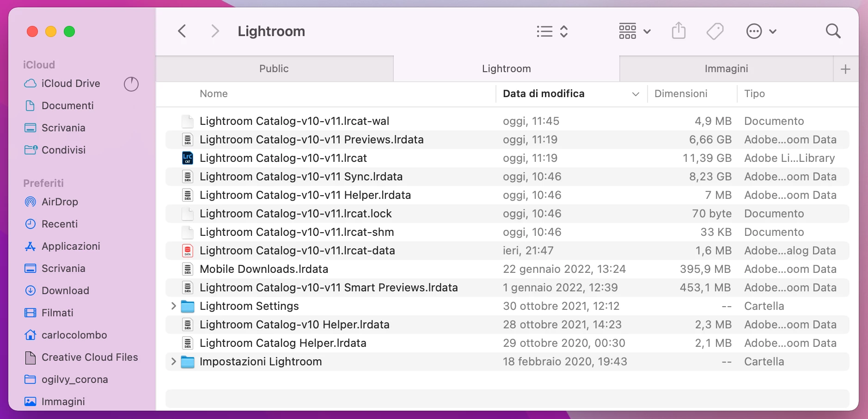The image size is (868, 419).
Task: Toggle sort order chevron in Data di modifica
Action: [x=636, y=94]
